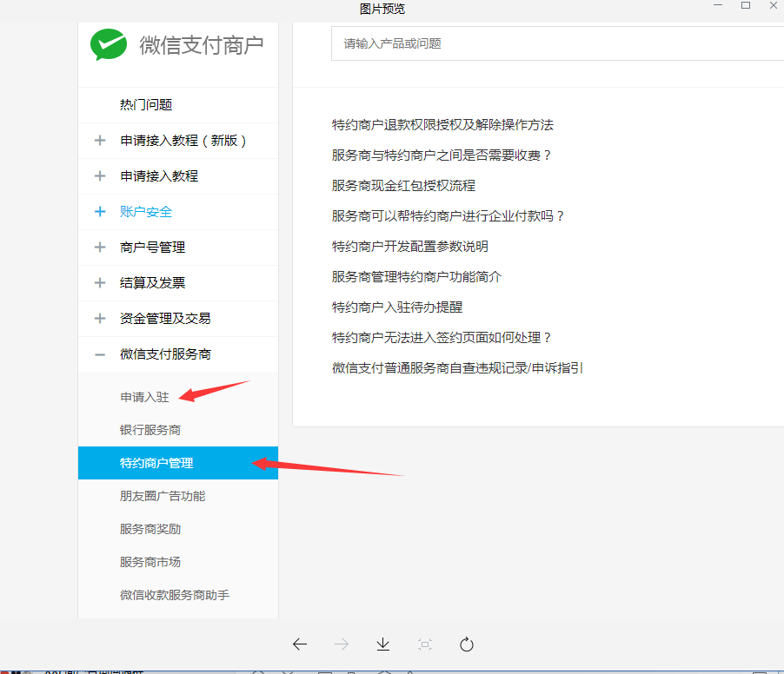Screen dimensions: 784x674
Task: Minimize the 图片预览 window
Action: tap(718, 5)
